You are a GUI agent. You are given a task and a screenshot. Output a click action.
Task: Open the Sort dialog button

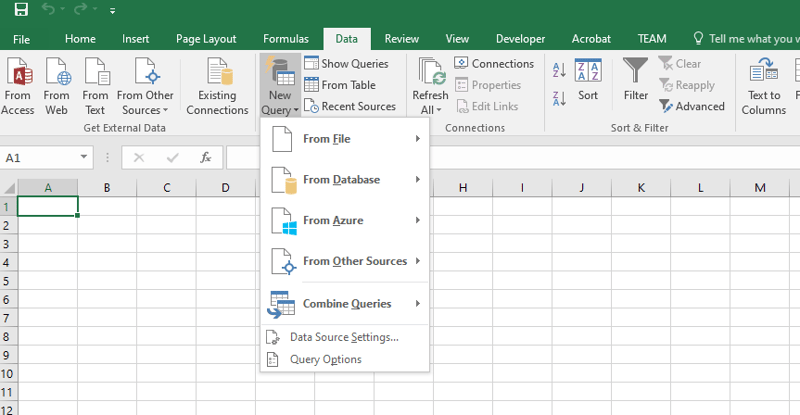click(x=588, y=80)
